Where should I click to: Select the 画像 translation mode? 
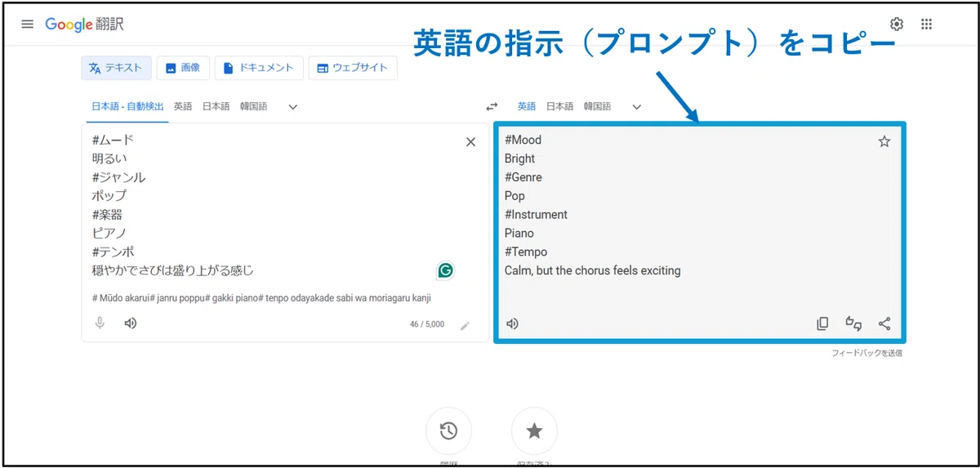click(x=183, y=68)
